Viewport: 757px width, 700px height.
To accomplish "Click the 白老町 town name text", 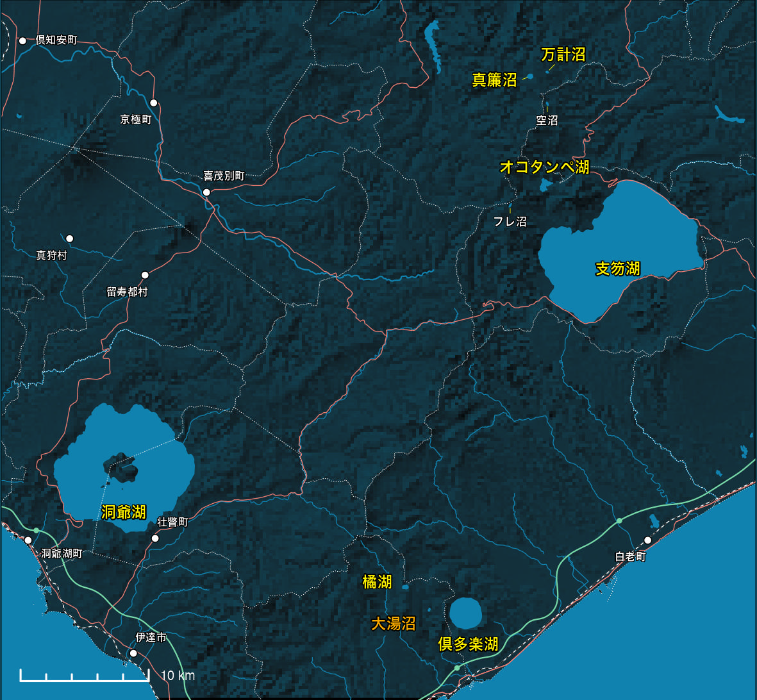I will coord(631,556).
